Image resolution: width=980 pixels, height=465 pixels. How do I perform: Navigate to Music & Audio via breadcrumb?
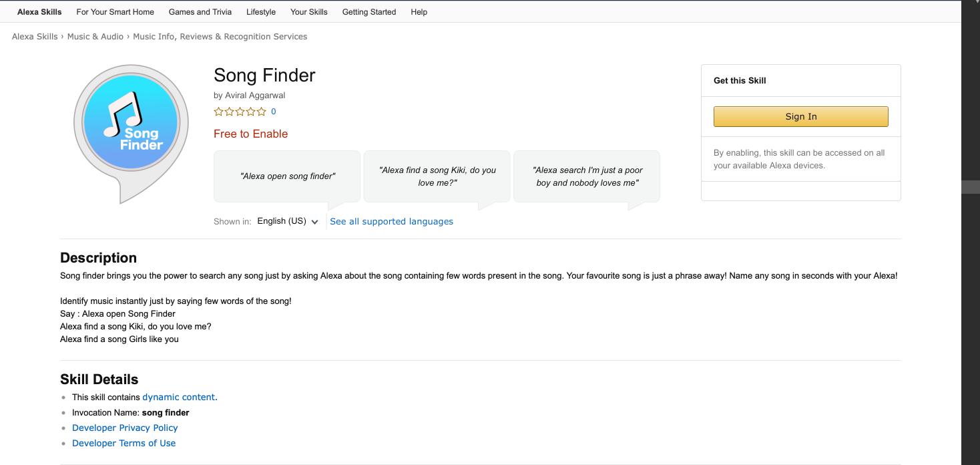pos(95,36)
